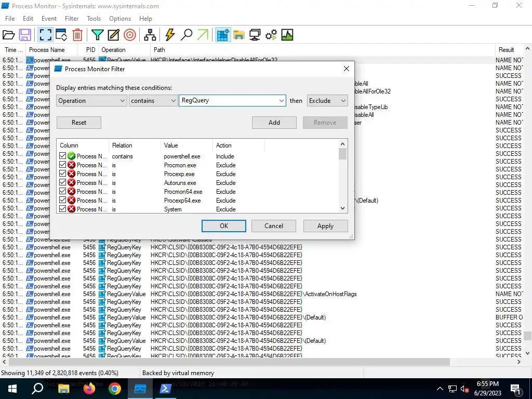Open the Edit menu

pos(28,19)
